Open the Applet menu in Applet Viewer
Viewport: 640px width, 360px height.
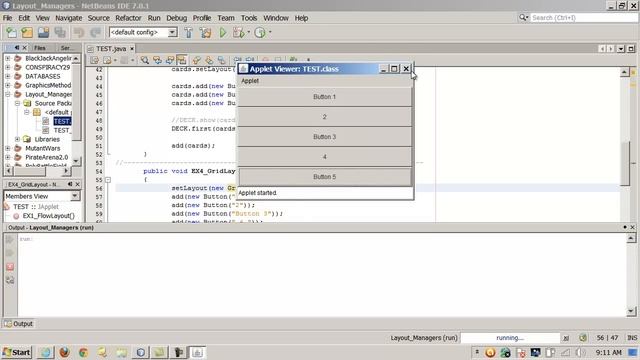tap(250, 81)
